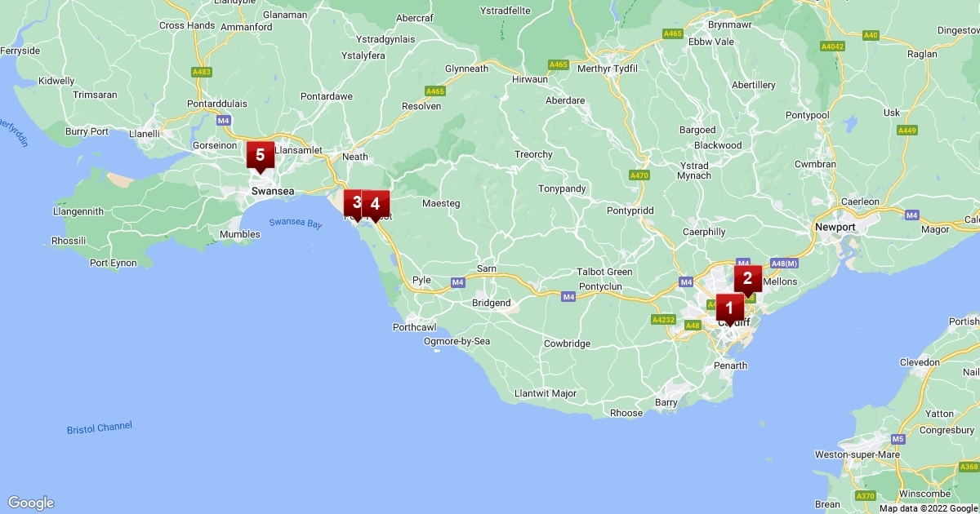Click the A483 road badge near Pontarddulais

pos(202,72)
